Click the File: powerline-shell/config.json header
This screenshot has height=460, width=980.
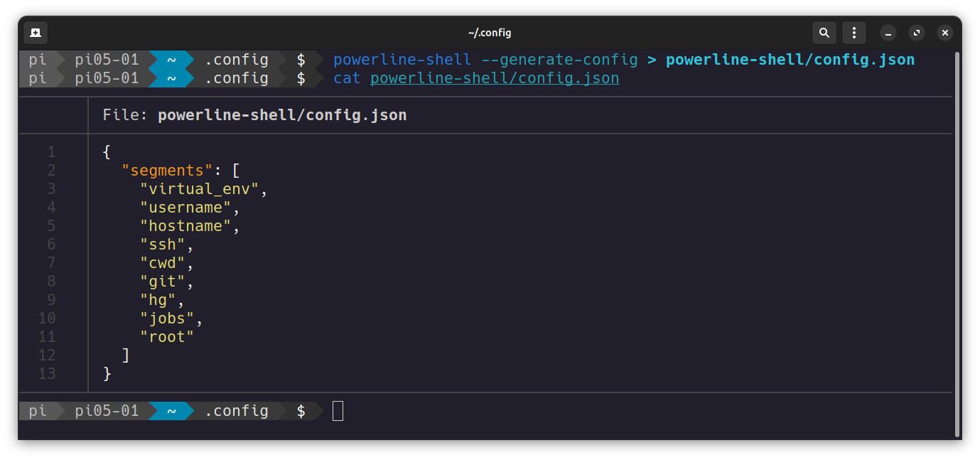tap(254, 115)
